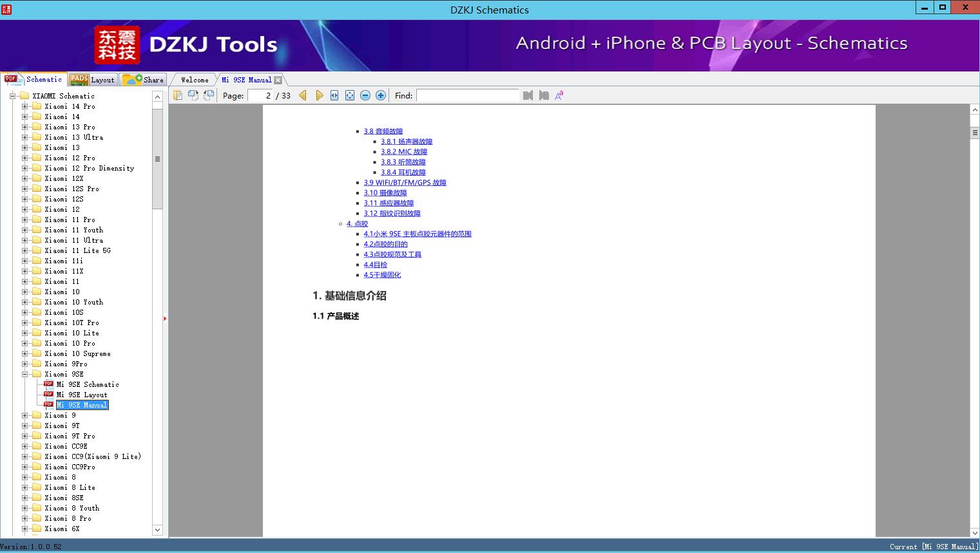Expand the Xiaomi 10 Pro folder
This screenshot has width=980, height=553.
tap(24, 343)
